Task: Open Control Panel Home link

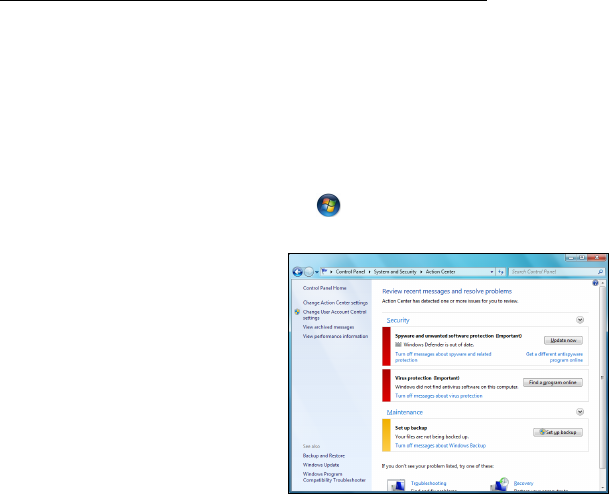Action: [324, 288]
